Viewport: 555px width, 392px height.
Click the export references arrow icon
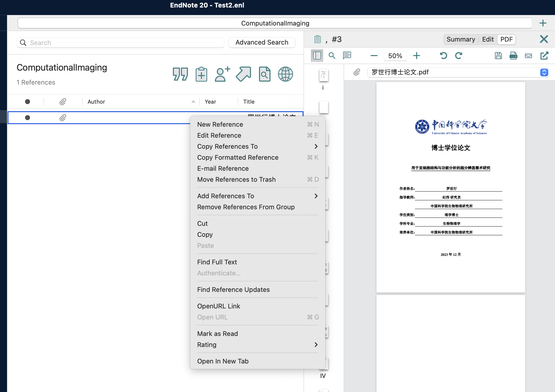[243, 74]
